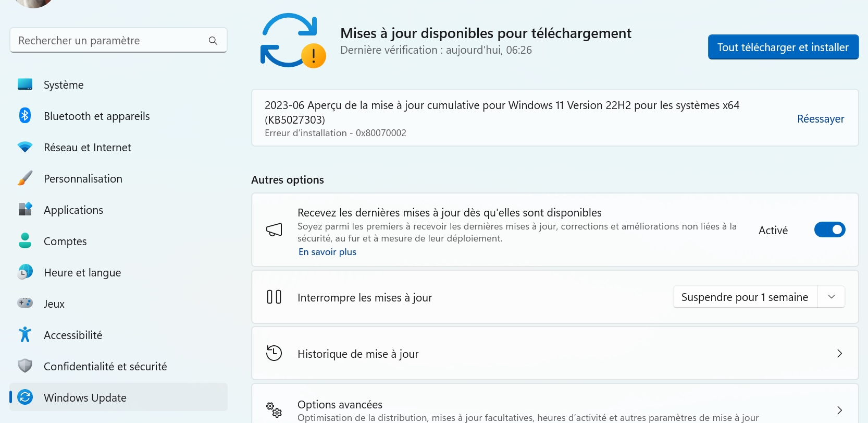Click the megaphone icon for latest updates
The height and width of the screenshot is (423, 868).
[274, 230]
